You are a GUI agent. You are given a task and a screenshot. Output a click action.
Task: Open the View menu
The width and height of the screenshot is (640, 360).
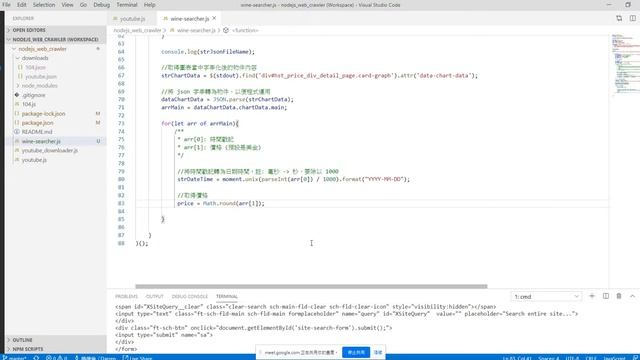point(67,5)
